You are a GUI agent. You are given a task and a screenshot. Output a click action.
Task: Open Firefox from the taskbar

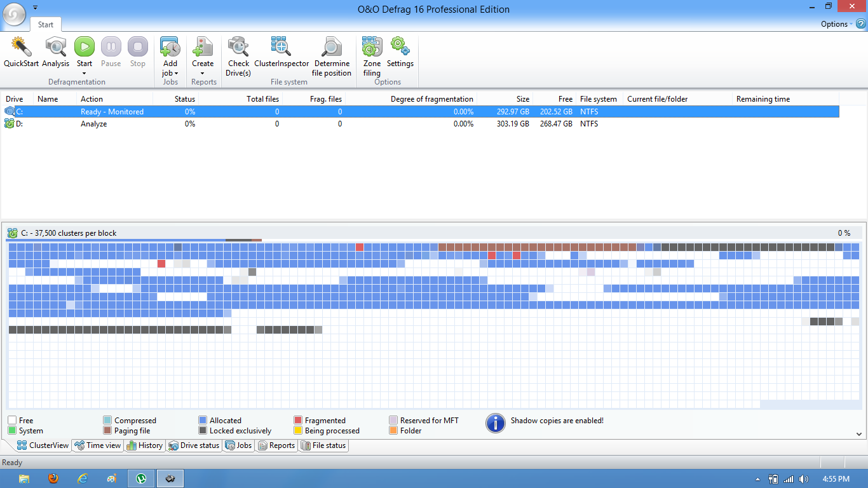pyautogui.click(x=53, y=478)
